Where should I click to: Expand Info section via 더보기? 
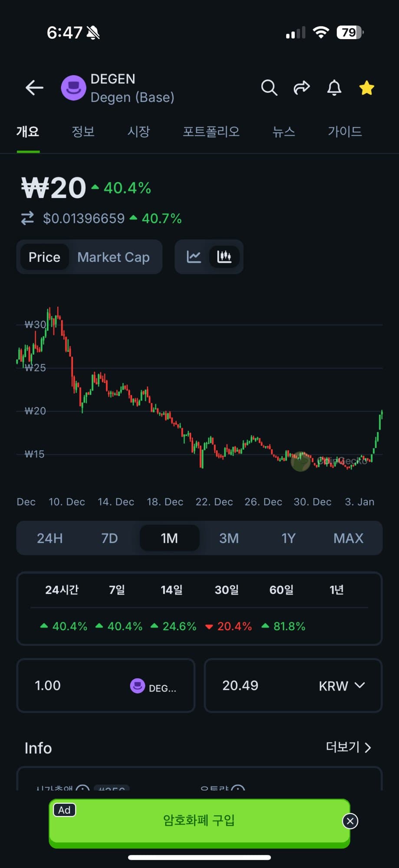[348, 747]
